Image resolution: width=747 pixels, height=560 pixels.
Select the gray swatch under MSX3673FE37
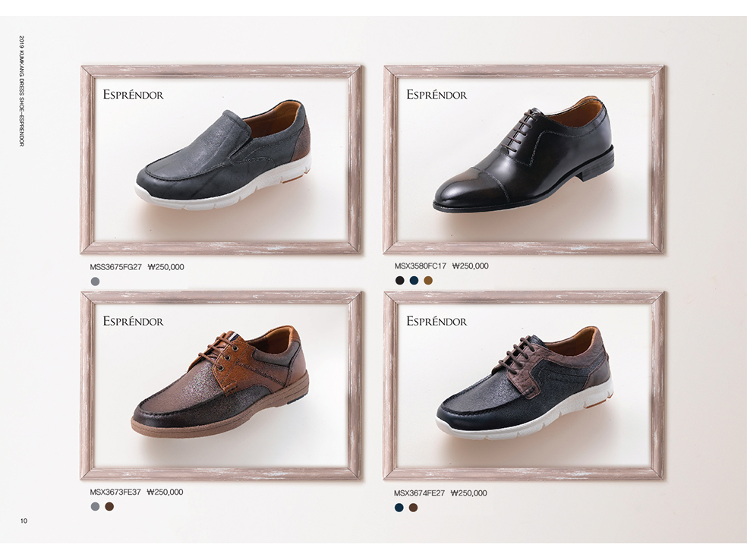[96, 507]
